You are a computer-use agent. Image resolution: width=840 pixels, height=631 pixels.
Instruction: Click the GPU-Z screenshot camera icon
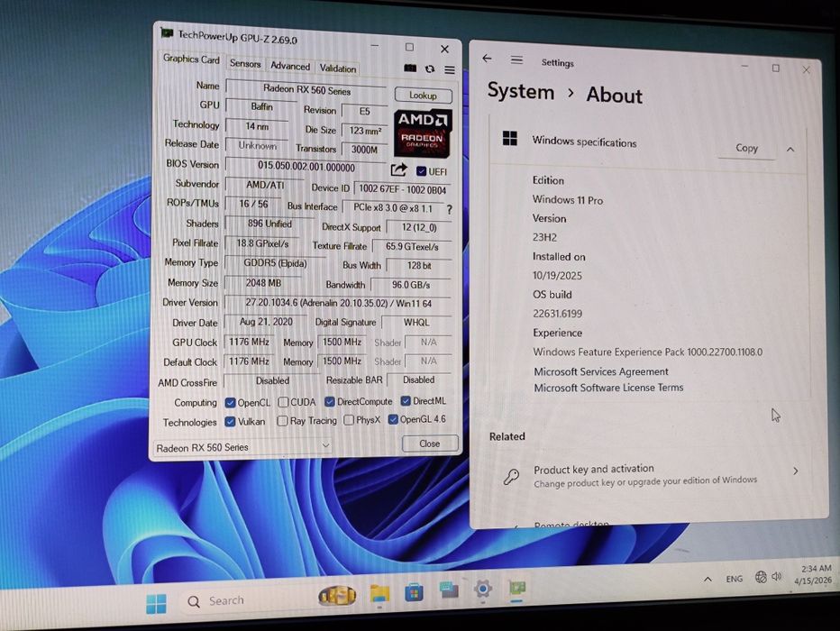(x=410, y=69)
